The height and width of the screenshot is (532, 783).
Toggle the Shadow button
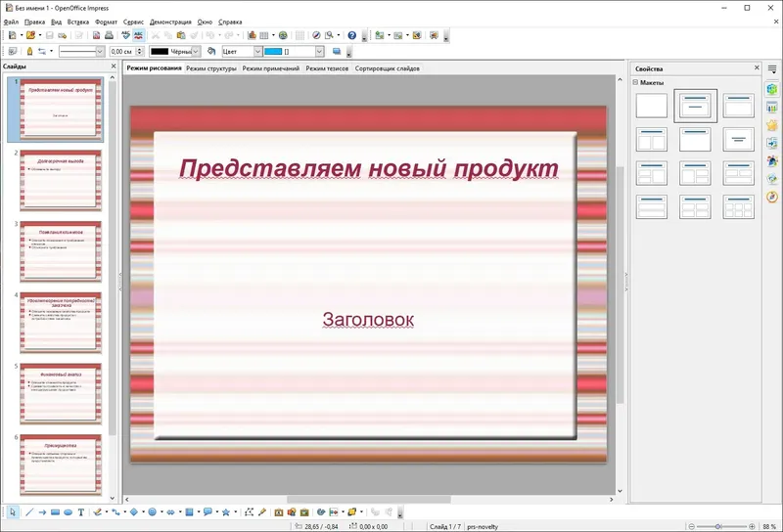(x=337, y=52)
